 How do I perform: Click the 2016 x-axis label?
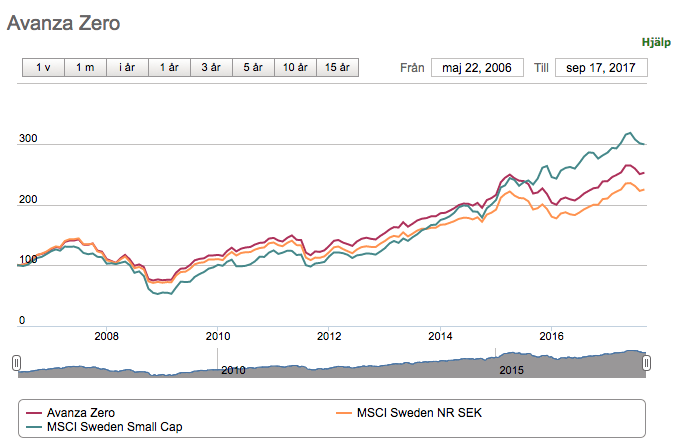(551, 336)
